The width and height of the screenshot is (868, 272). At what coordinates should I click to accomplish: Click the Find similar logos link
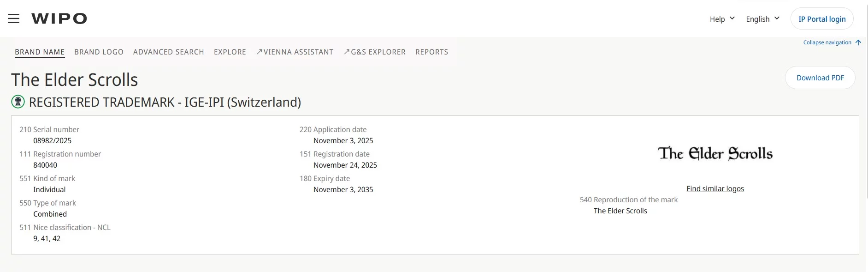click(715, 188)
